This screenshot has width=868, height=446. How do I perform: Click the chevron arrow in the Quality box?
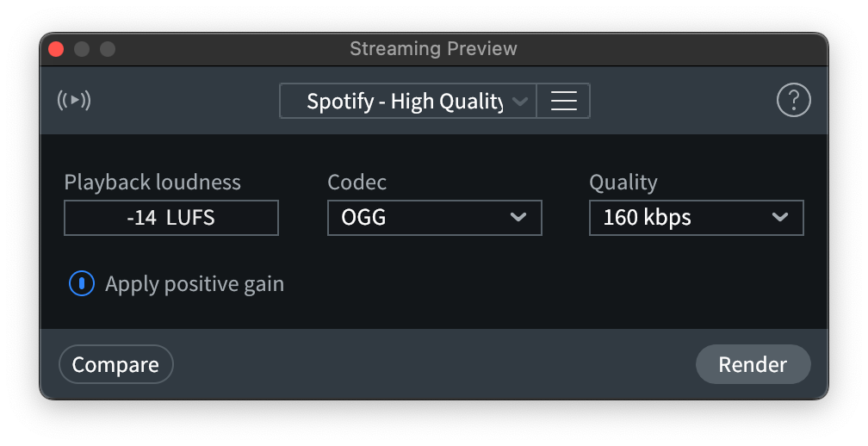click(780, 217)
